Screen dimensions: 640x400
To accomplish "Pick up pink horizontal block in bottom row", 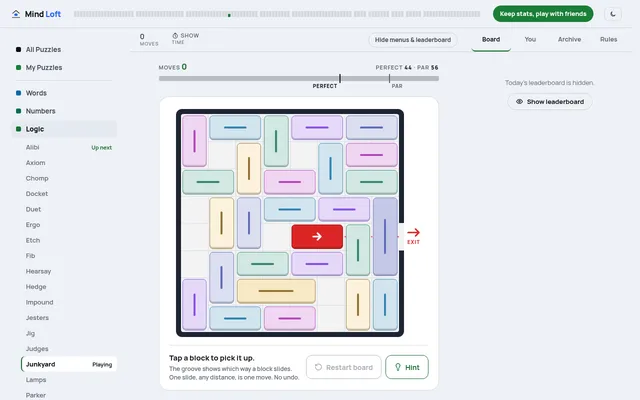I will click(290, 318).
